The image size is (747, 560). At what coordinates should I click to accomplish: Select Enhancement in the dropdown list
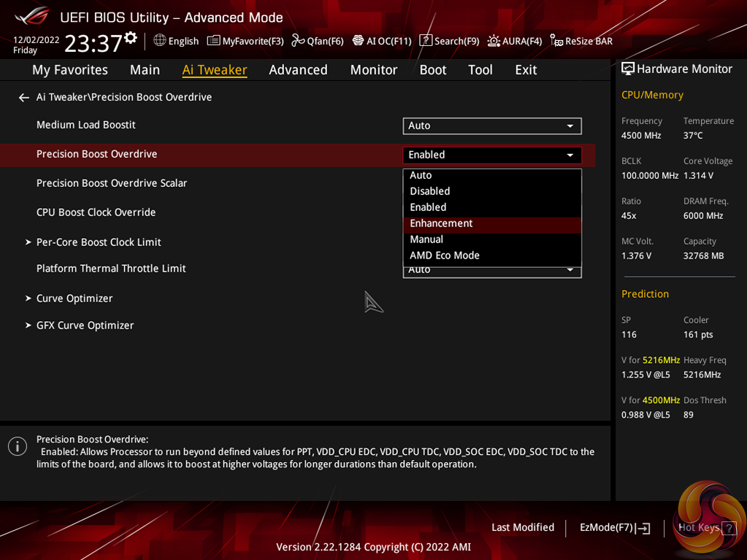point(441,223)
